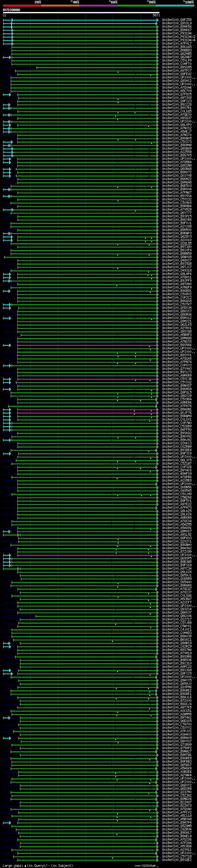Click the purple alignment bar of Q0JF76
The width and height of the screenshot is (197, 868).
pos(87,413)
